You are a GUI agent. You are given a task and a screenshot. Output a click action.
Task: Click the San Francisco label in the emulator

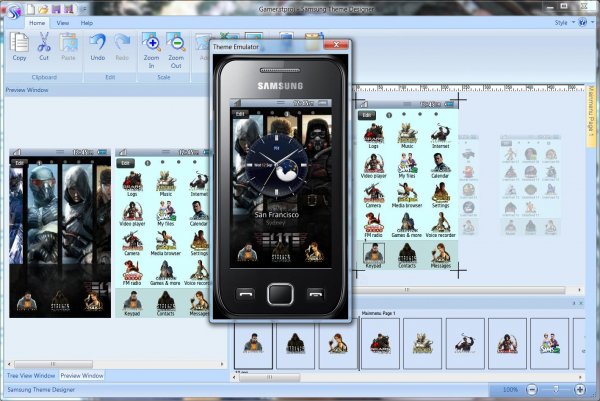[x=276, y=214]
